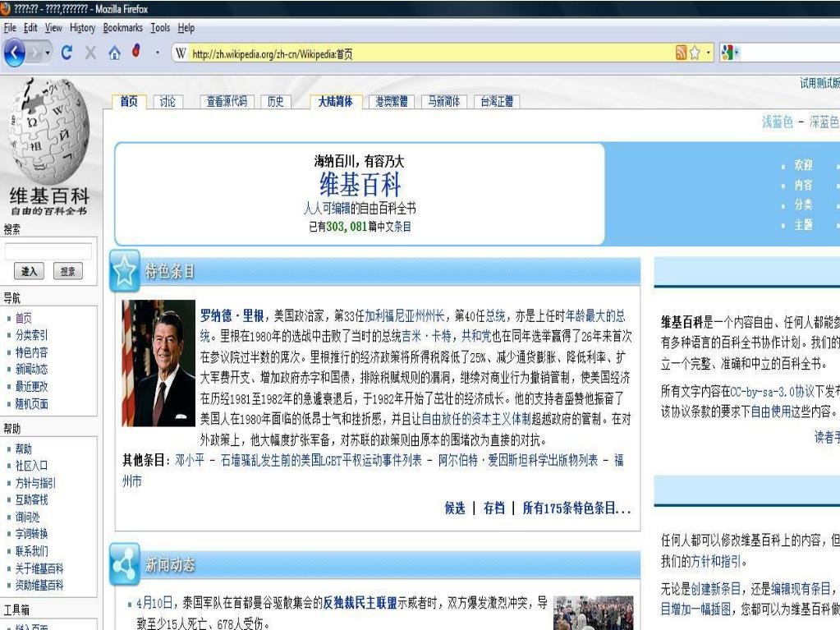This screenshot has width=840, height=630.
Task: Click the Forward arrow button
Action: pos(34,53)
